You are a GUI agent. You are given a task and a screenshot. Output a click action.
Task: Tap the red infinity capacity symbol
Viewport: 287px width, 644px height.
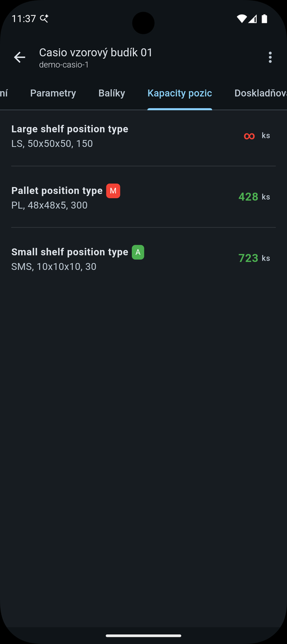tap(249, 136)
